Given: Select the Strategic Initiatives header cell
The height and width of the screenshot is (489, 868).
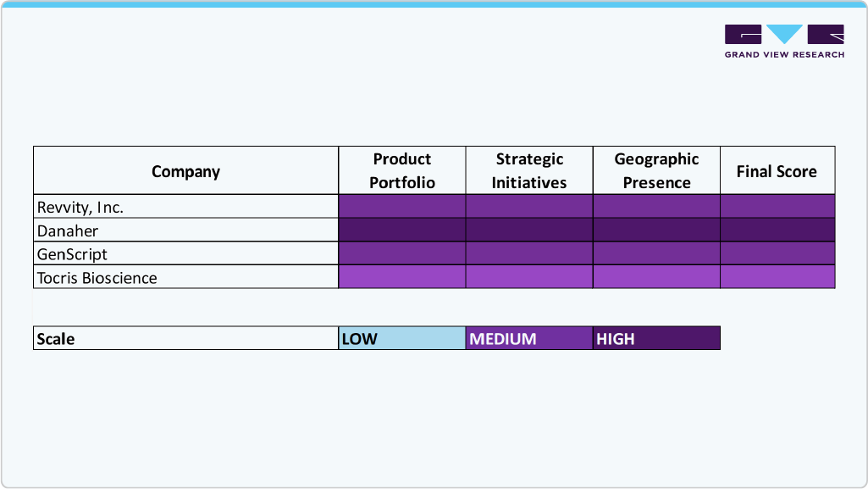Looking at the screenshot, I should point(529,171).
